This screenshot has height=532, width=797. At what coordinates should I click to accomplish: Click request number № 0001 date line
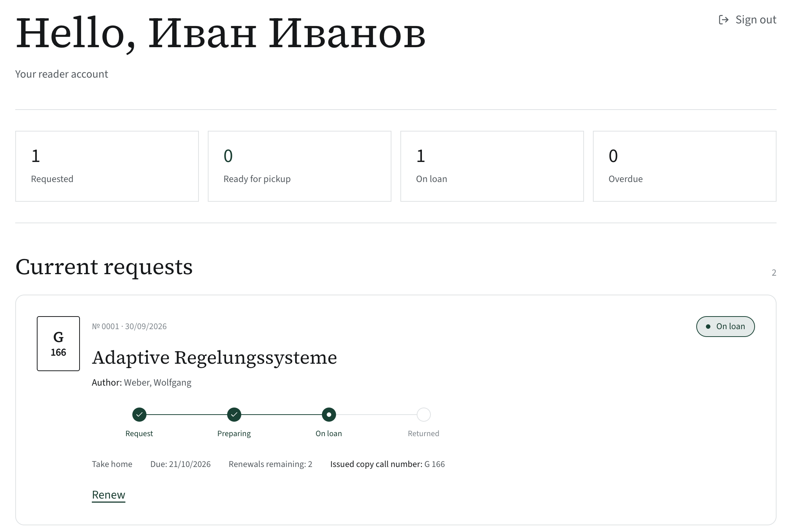coord(129,326)
